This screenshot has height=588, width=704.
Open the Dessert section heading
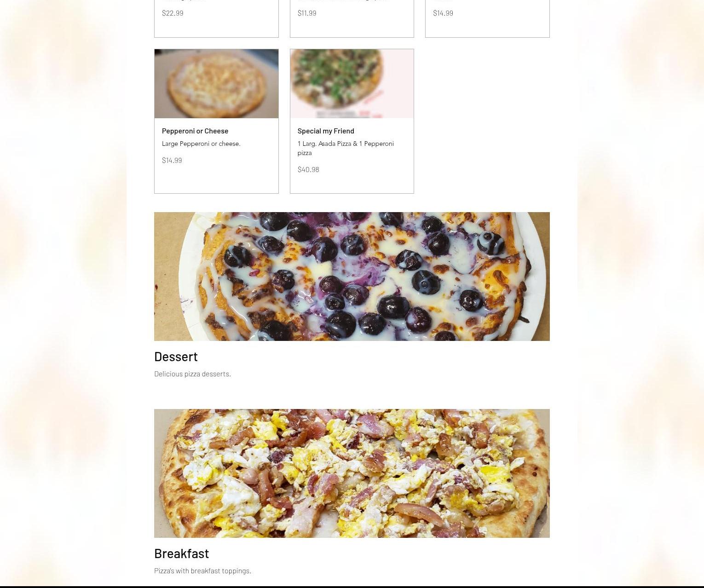coord(176,357)
